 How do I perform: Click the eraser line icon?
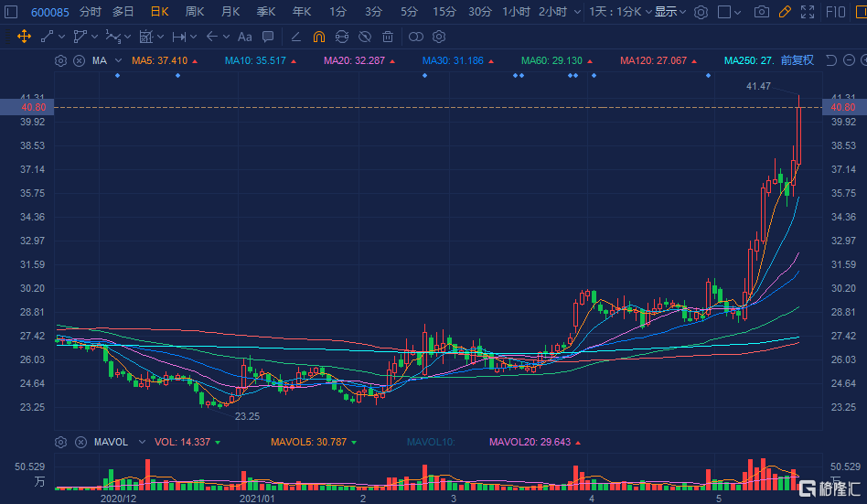pyautogui.click(x=295, y=37)
